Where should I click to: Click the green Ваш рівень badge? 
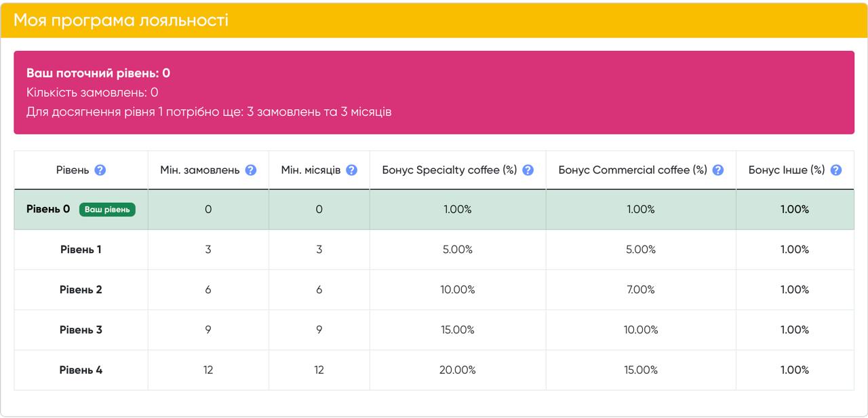tap(107, 210)
